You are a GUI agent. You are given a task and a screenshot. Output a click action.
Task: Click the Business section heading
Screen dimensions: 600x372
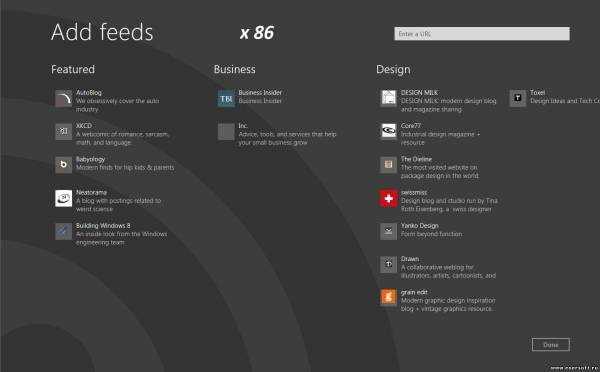tap(235, 69)
